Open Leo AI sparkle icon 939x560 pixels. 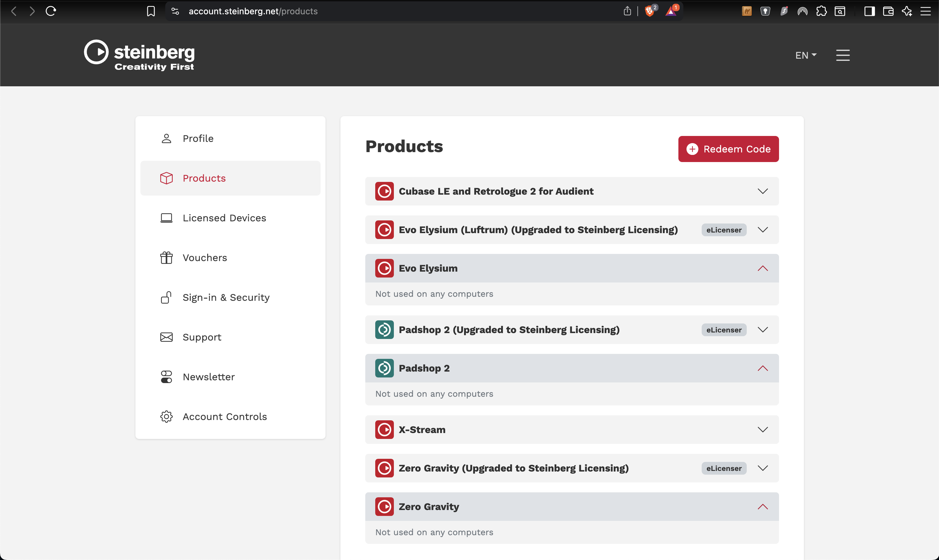pyautogui.click(x=907, y=11)
